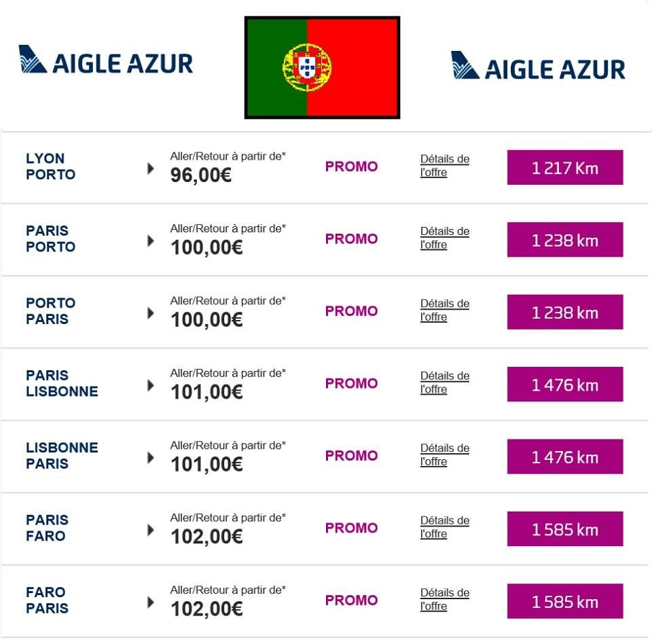
Task: Select the LYON PORTO route title
Action: tap(50, 166)
